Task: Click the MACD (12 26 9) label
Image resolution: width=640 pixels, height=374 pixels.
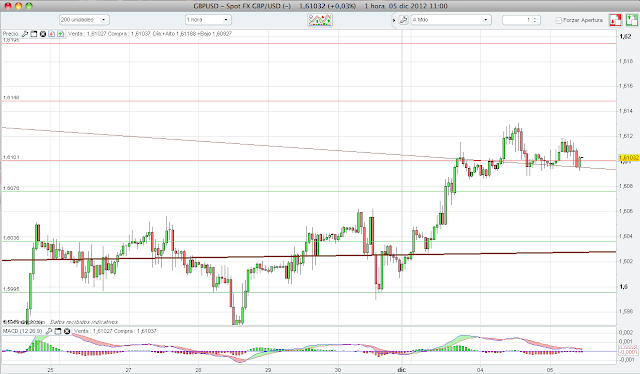Action: [22, 331]
